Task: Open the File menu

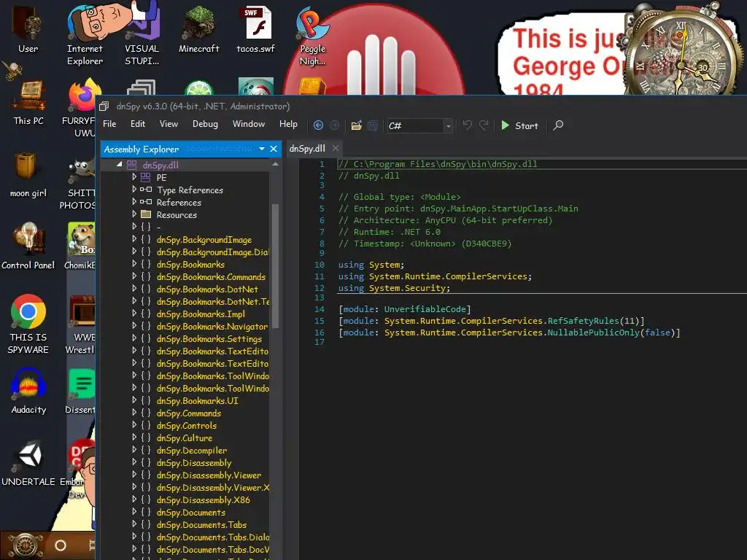Action: 109,124
